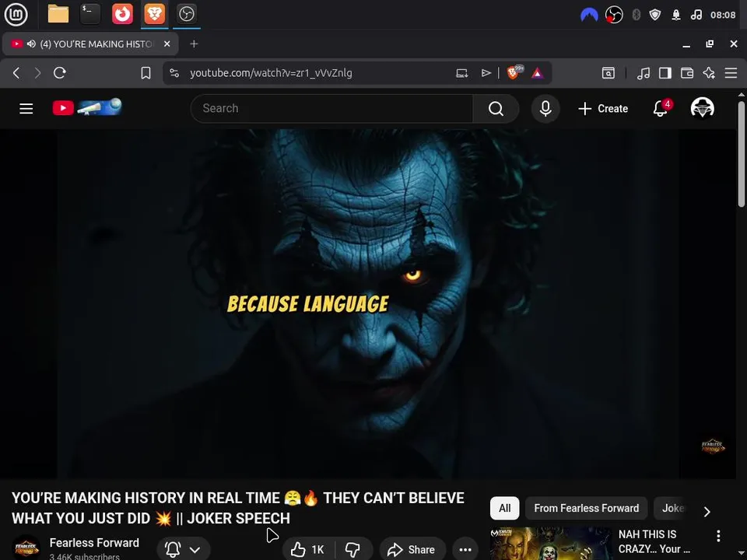Switch to the OBS Studio panel icon
The width and height of the screenshot is (747, 560).
coord(186,14)
